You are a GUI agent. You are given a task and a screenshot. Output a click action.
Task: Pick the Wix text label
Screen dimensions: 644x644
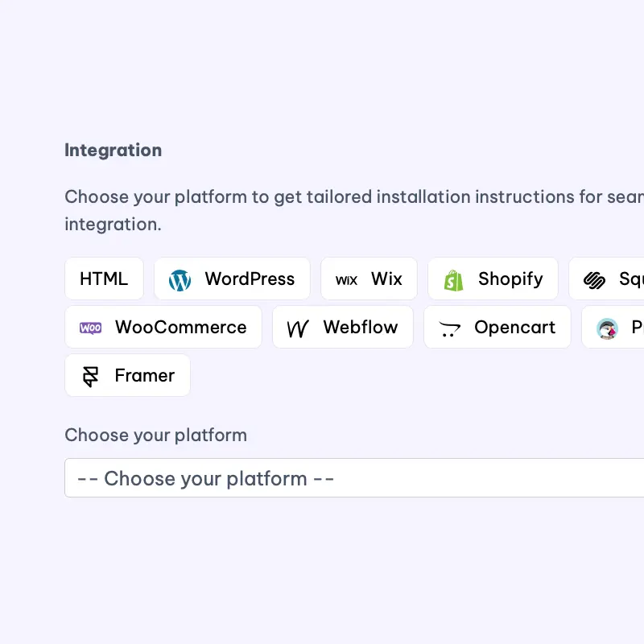coord(386,279)
